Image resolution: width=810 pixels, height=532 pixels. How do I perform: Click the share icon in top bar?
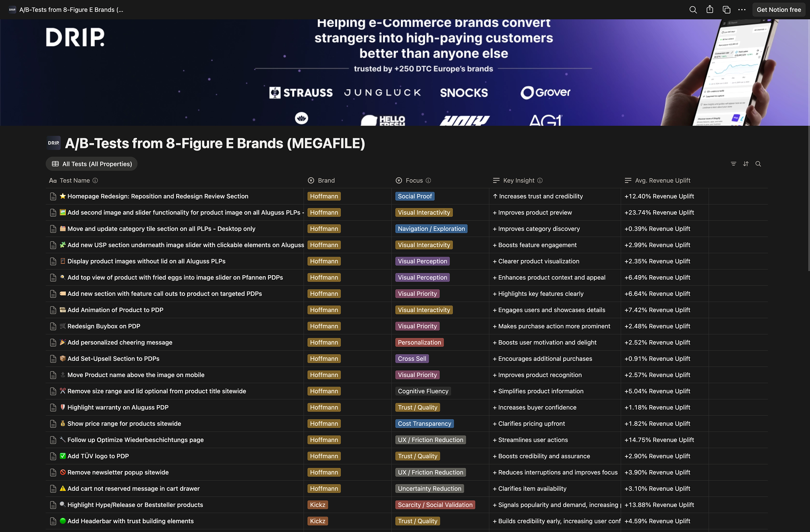tap(710, 10)
